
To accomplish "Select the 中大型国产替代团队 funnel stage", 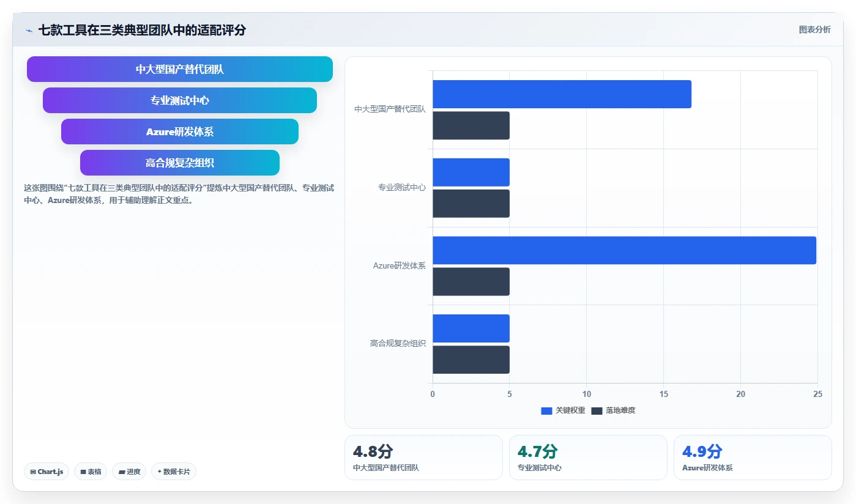I will (180, 69).
